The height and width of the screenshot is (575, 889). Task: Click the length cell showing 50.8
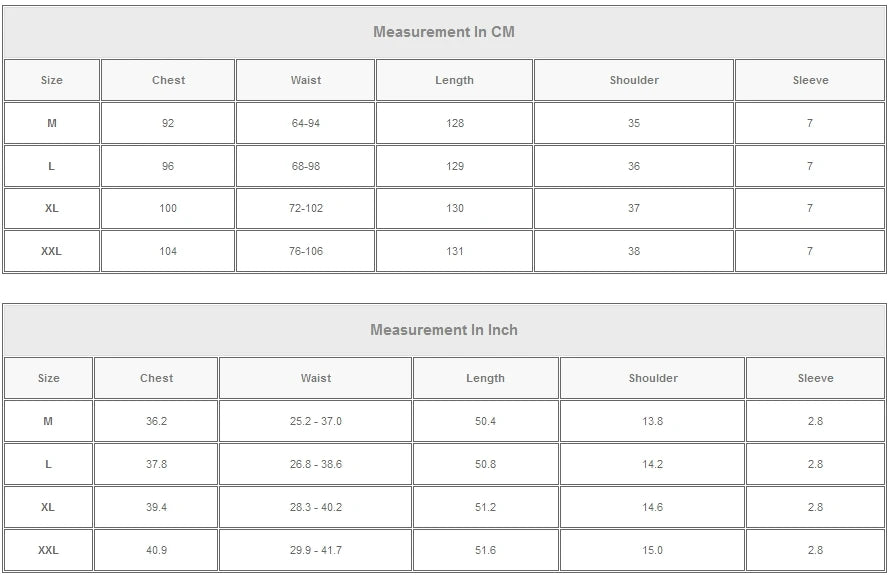486,464
